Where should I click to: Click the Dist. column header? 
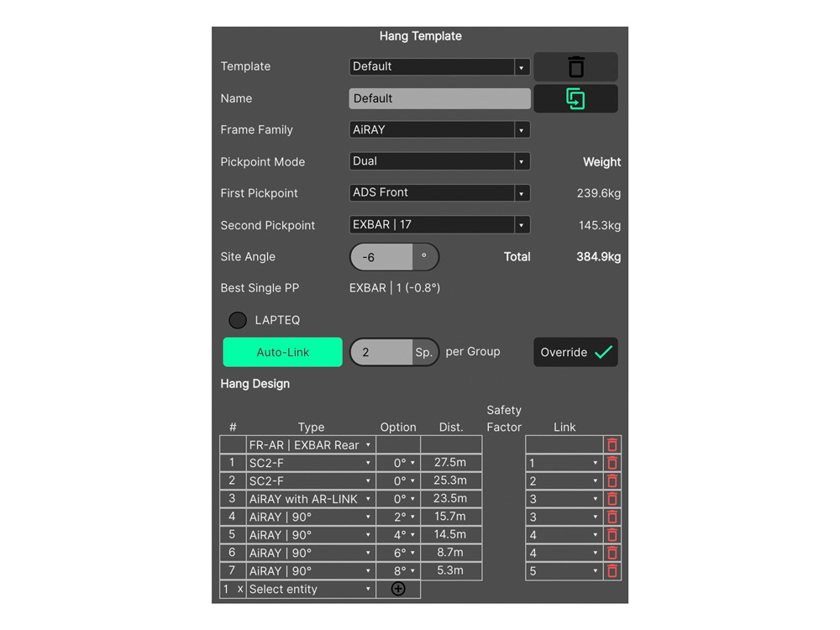[451, 427]
